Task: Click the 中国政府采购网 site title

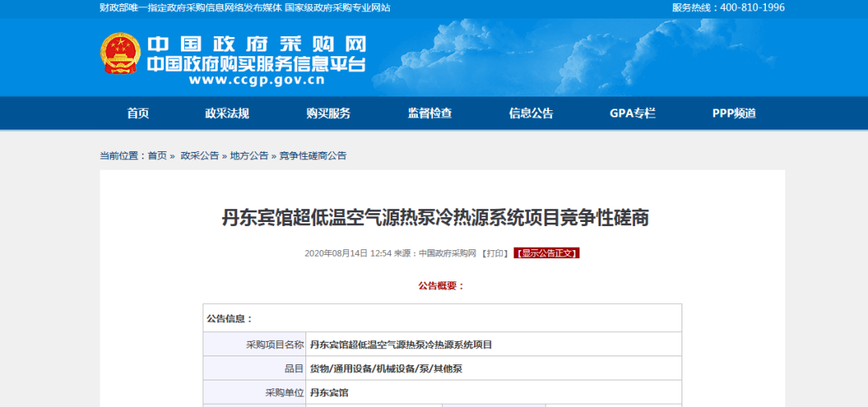Action: pos(256,43)
